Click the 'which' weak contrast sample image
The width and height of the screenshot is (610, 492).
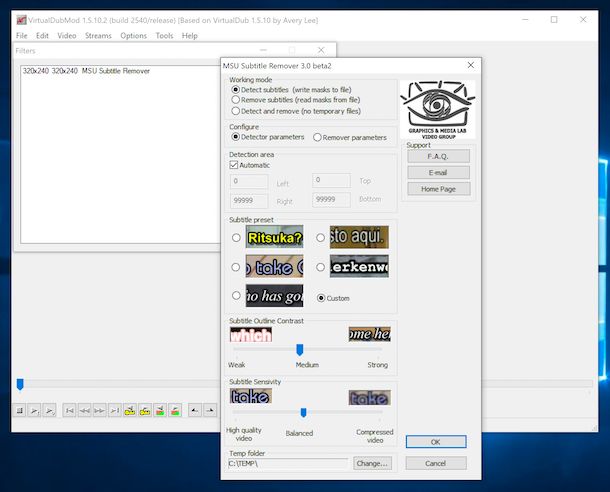[x=251, y=334]
